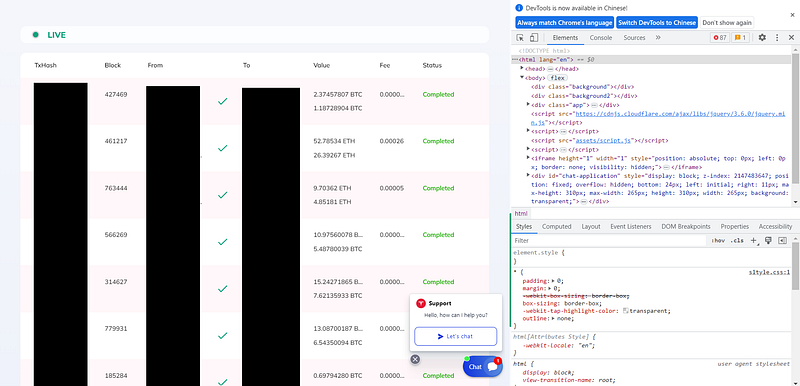The width and height of the screenshot is (800, 386).
Task: Collapse the body element node
Action: tap(522, 78)
